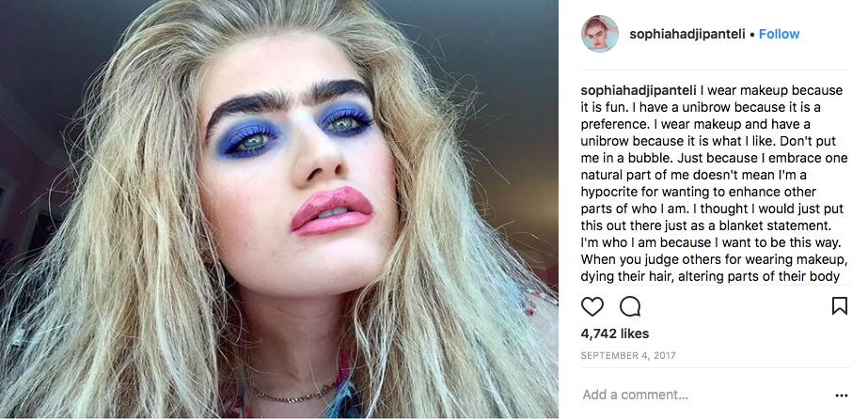Click the pink lips in the photo
This screenshot has height=419, width=868.
[x=332, y=211]
